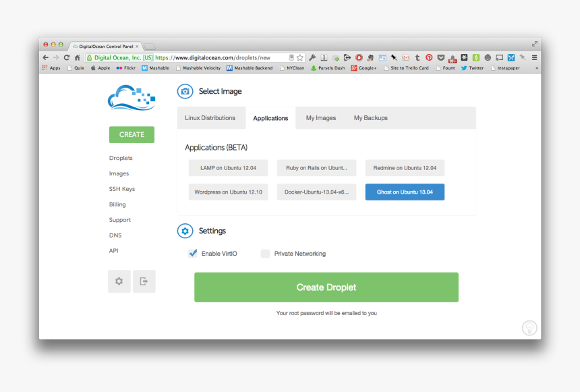
Task: Open the My Backups tab
Action: 371,117
